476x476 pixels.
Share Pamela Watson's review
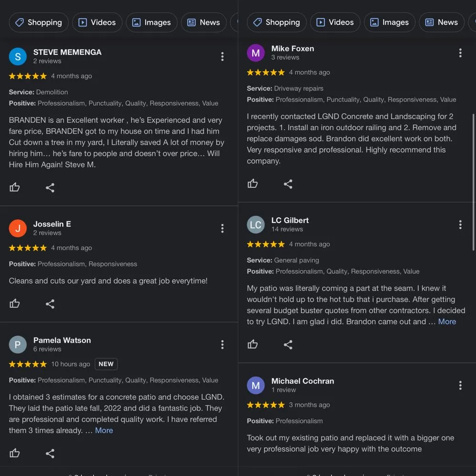(50, 453)
